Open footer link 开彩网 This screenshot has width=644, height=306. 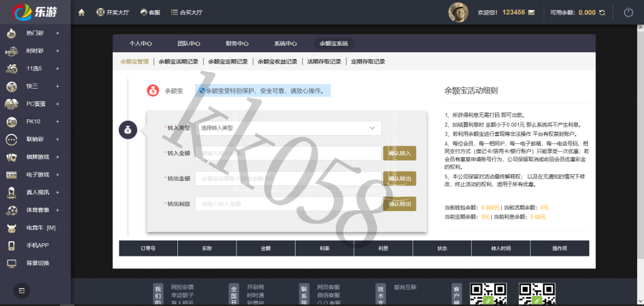pyautogui.click(x=255, y=287)
